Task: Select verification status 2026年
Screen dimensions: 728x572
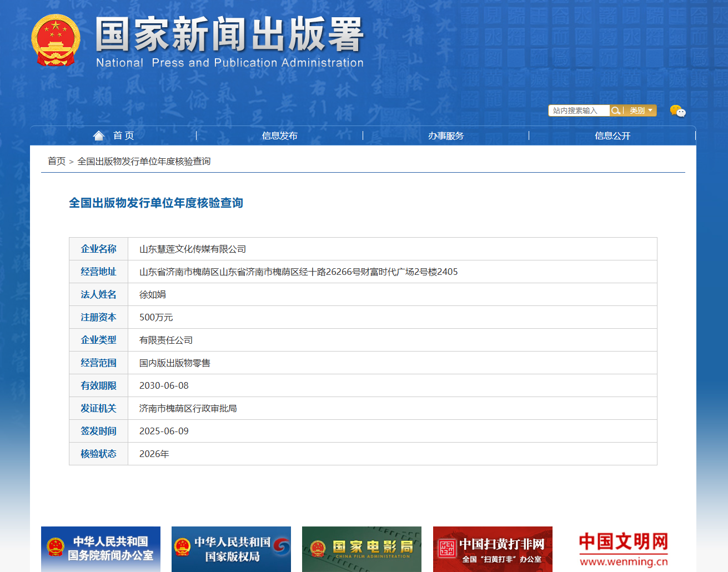Action: click(154, 454)
